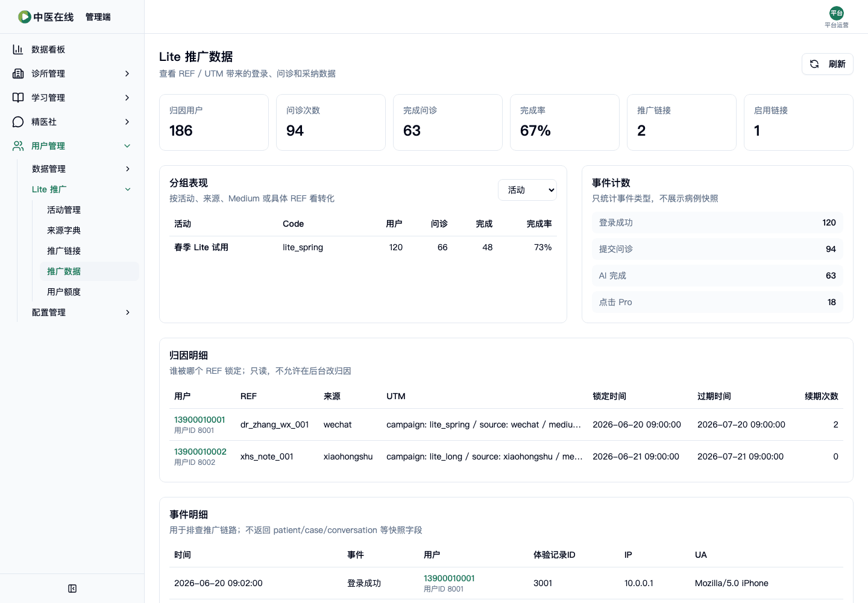Screen dimensions: 868x603
Task: Click the 73% completion rate cell
Action: pyautogui.click(x=542, y=247)
